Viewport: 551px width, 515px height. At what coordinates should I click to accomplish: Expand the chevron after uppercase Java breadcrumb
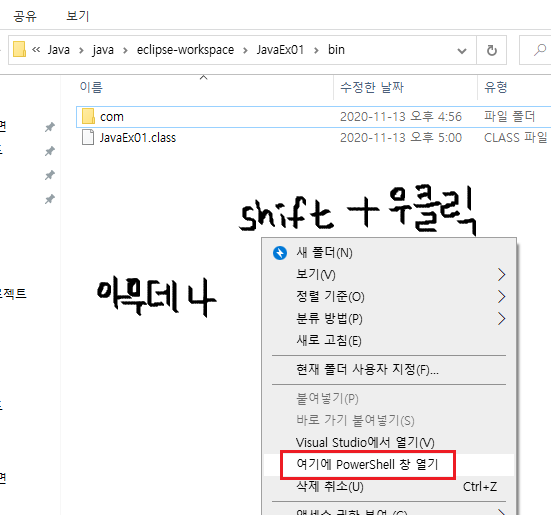(x=81, y=51)
